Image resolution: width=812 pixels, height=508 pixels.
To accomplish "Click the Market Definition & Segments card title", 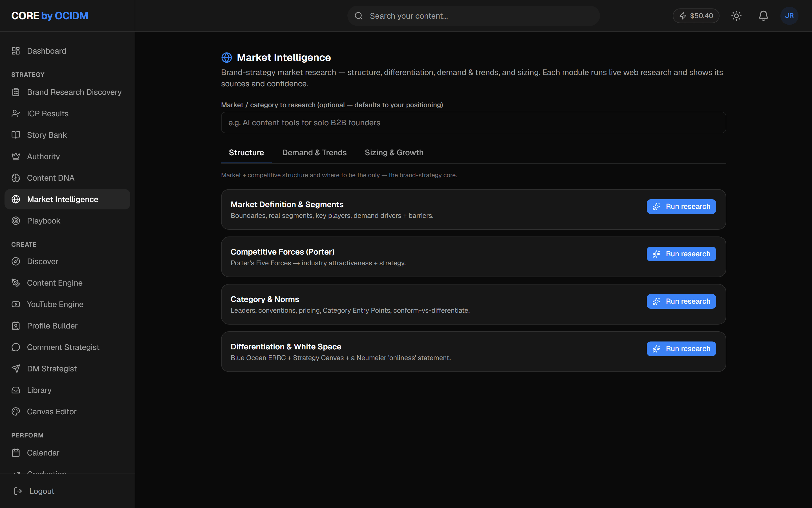I will [287, 204].
